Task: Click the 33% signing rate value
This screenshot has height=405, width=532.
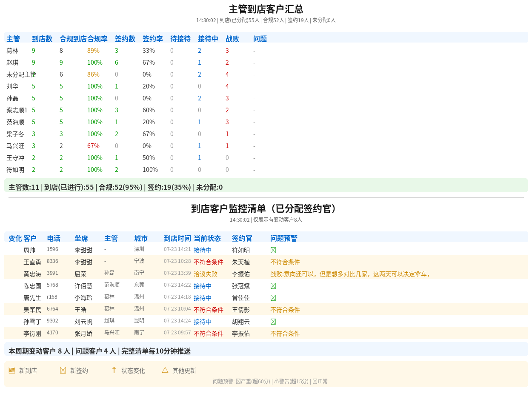Action: pos(149,51)
